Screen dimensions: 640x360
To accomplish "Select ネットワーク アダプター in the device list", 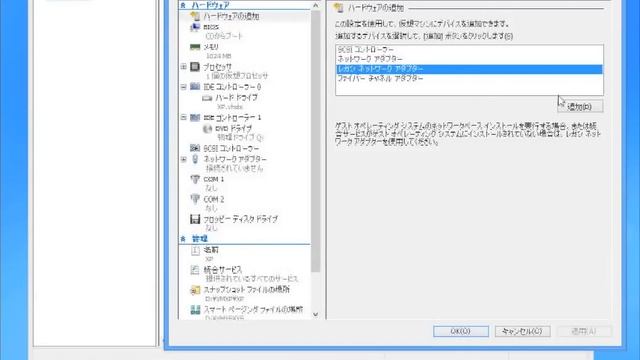I will tap(469, 60).
